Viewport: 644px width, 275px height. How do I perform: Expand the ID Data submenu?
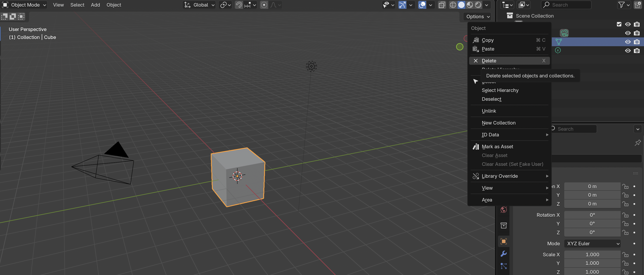509,135
